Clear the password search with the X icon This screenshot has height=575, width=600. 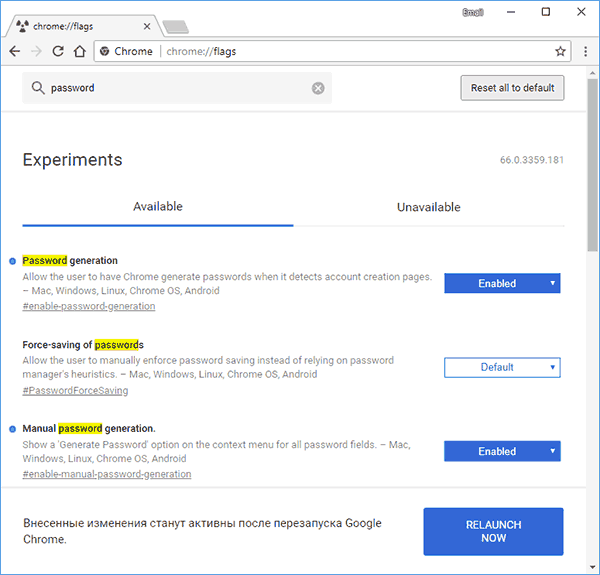coord(318,88)
